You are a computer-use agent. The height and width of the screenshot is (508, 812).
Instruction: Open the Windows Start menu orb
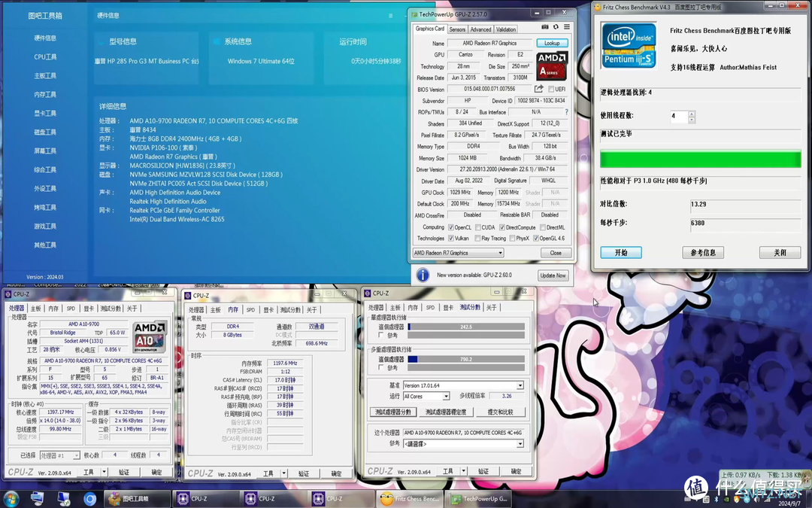pos(10,499)
